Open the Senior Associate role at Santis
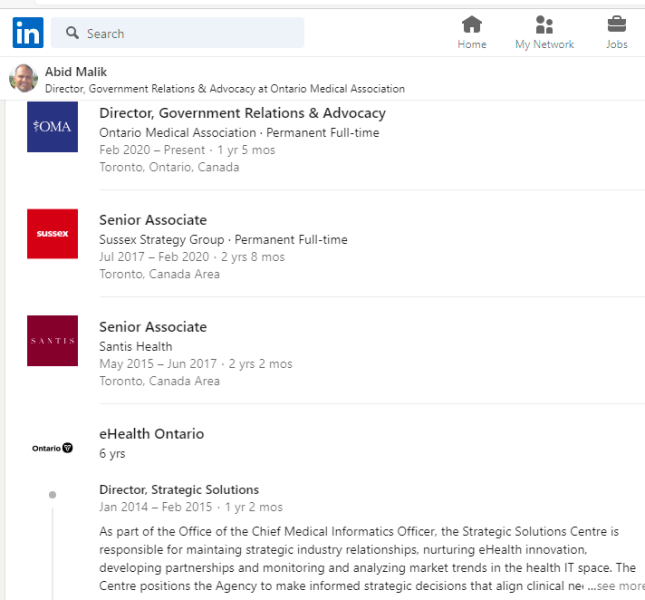The image size is (645, 600). tap(153, 327)
